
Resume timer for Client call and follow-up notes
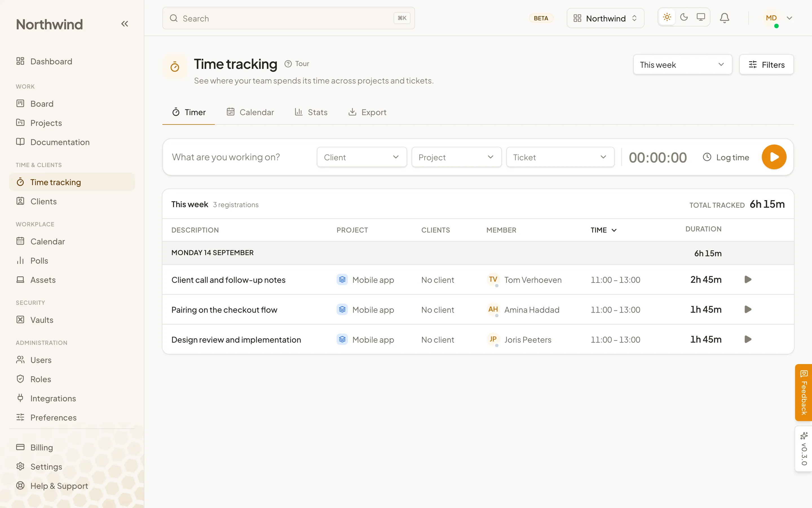tap(748, 279)
